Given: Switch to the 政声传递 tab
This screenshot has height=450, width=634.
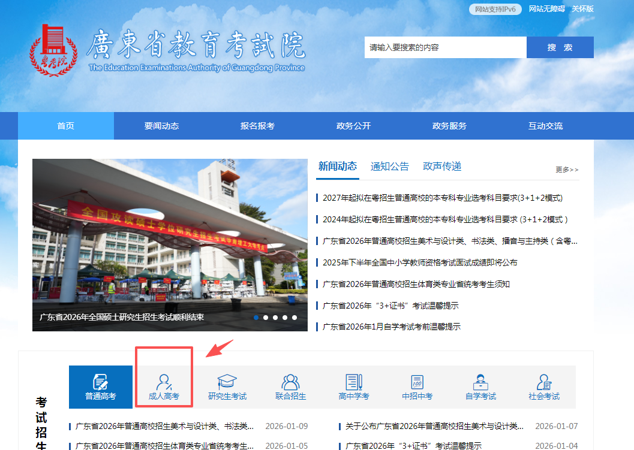Looking at the screenshot, I should point(441,166).
